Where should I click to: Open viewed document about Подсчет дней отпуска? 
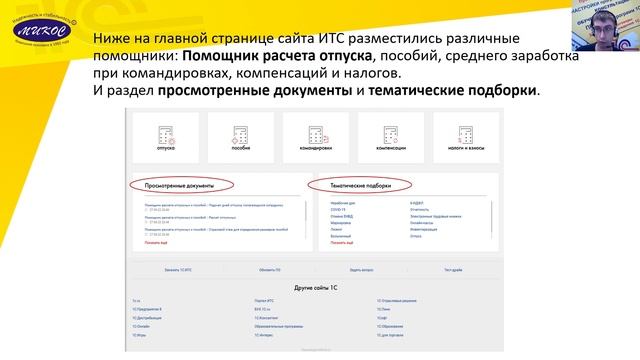214,205
